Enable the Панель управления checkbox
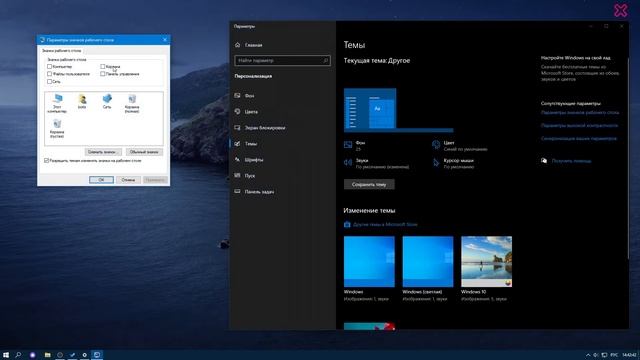 point(102,74)
